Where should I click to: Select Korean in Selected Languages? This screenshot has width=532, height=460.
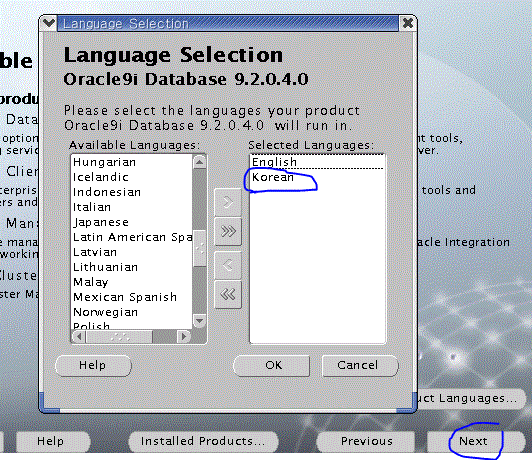(317, 177)
